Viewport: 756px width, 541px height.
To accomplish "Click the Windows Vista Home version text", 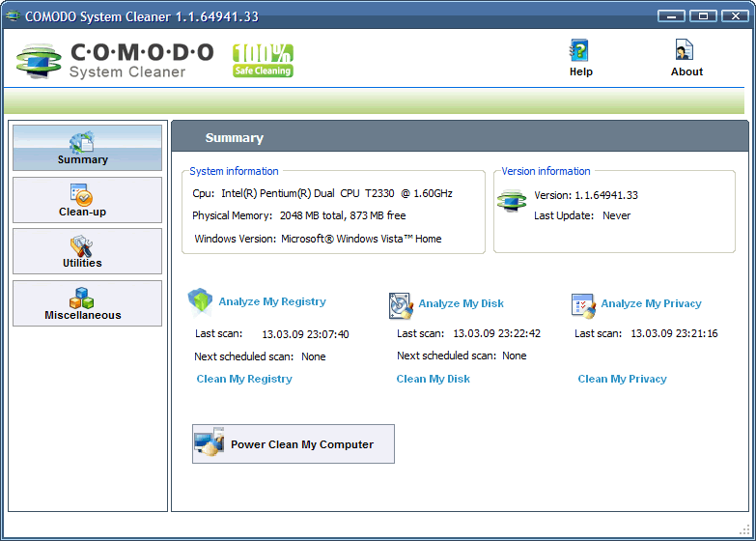I will click(318, 239).
